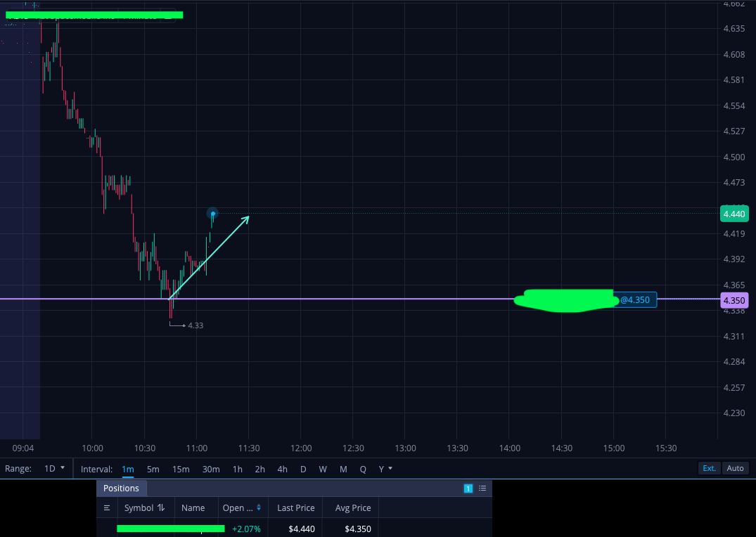The width and height of the screenshot is (756, 537).
Task: Click the purple 4.350 price axis tag
Action: (x=733, y=300)
